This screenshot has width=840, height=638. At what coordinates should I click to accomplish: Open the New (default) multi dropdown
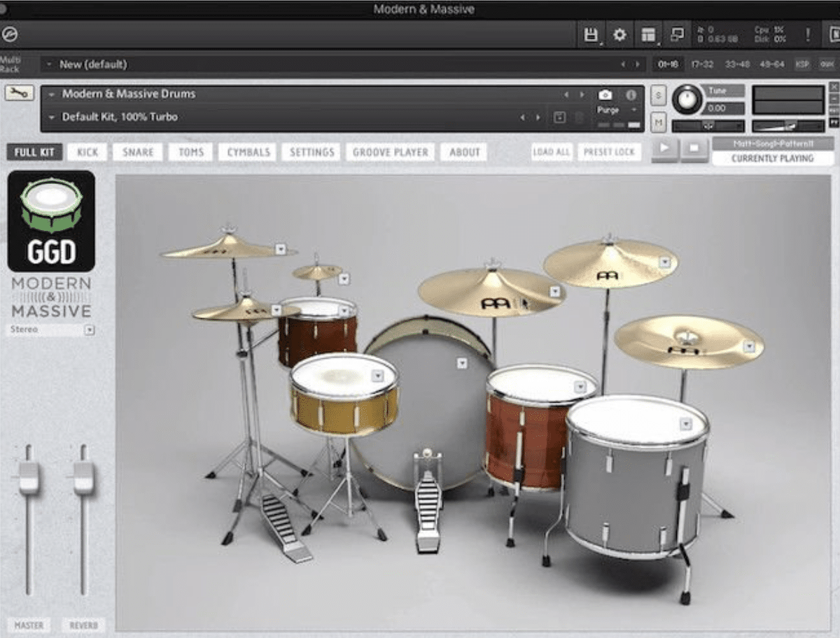(49, 64)
